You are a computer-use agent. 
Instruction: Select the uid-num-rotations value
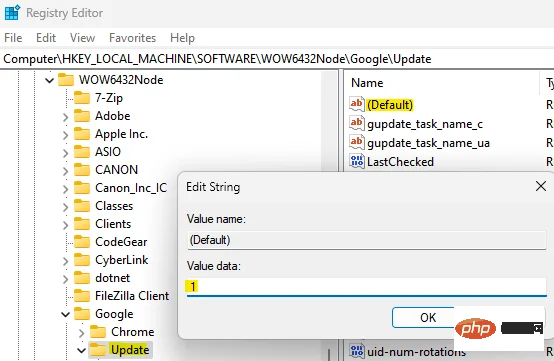416,352
